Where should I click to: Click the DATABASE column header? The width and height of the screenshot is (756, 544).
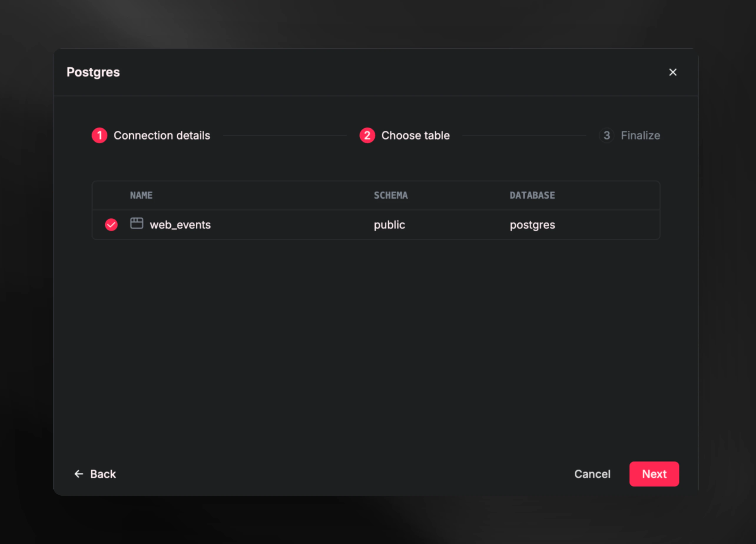532,195
